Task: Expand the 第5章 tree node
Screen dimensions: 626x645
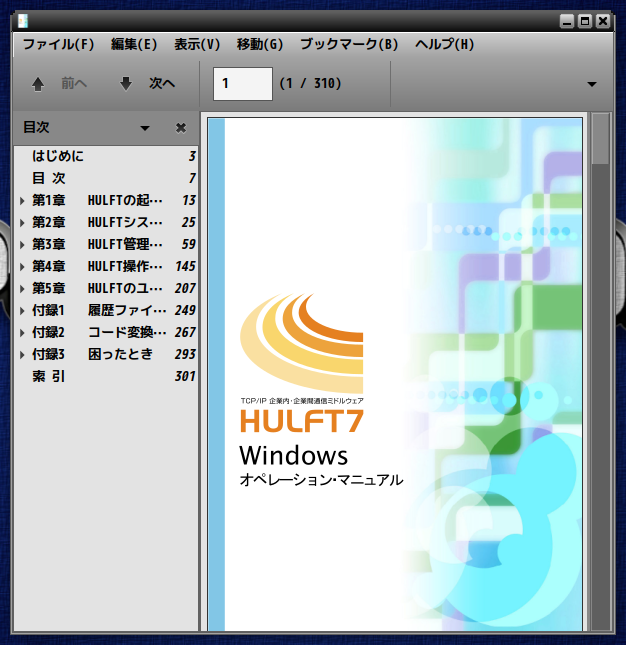Action: (x=22, y=289)
